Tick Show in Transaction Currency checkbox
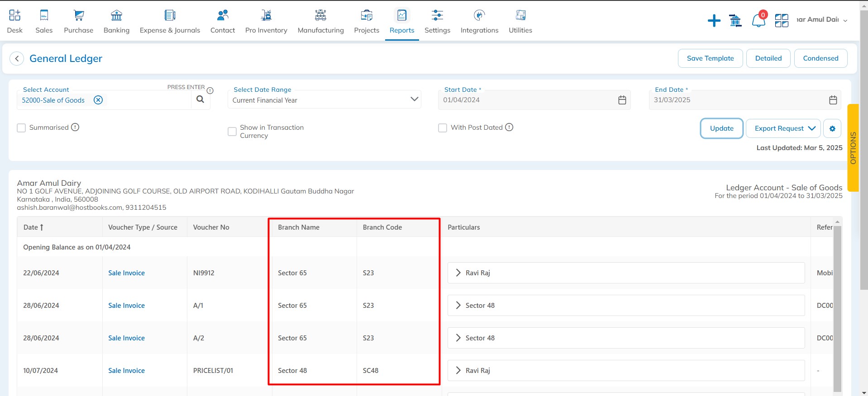 [232, 132]
